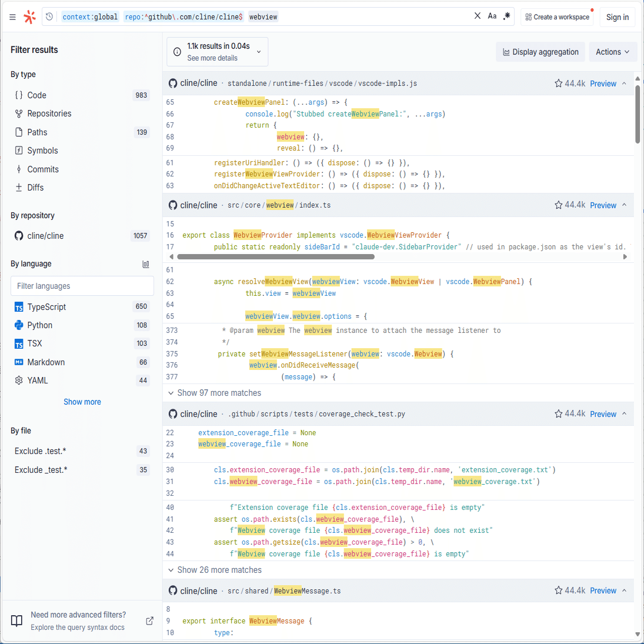Filter by Python language
Image resolution: width=644 pixels, height=644 pixels.
click(x=82, y=325)
